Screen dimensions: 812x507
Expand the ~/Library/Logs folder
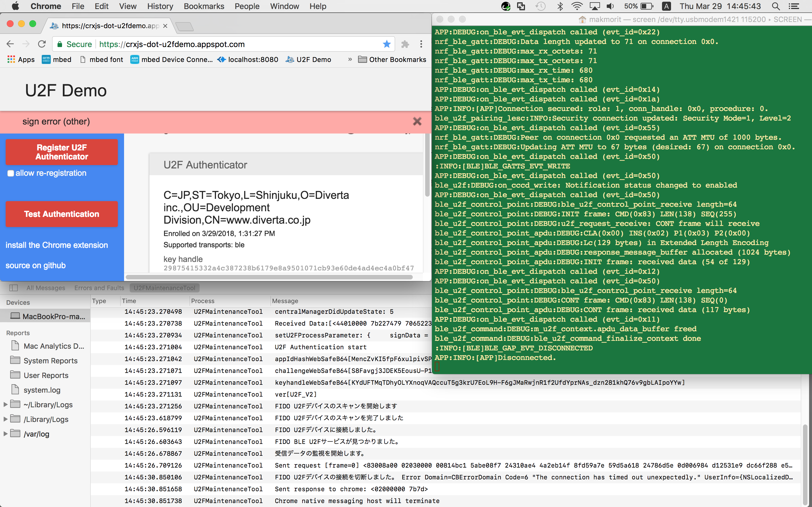(x=5, y=404)
